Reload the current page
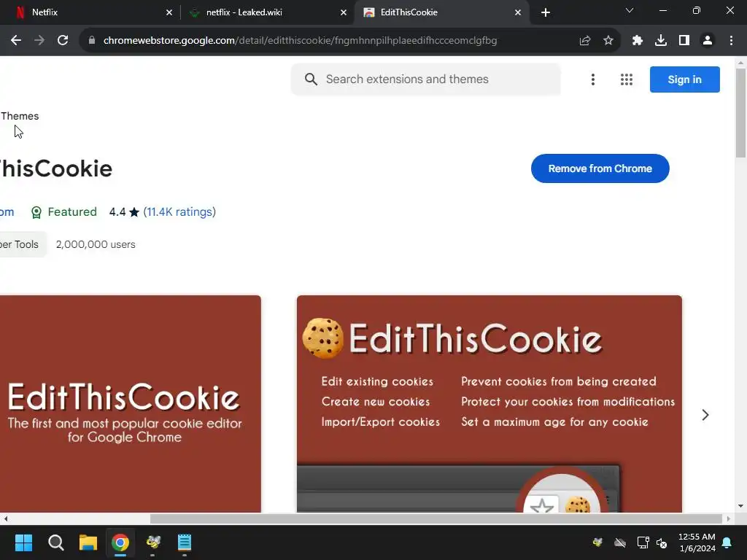The width and height of the screenshot is (747, 560). 63,41
